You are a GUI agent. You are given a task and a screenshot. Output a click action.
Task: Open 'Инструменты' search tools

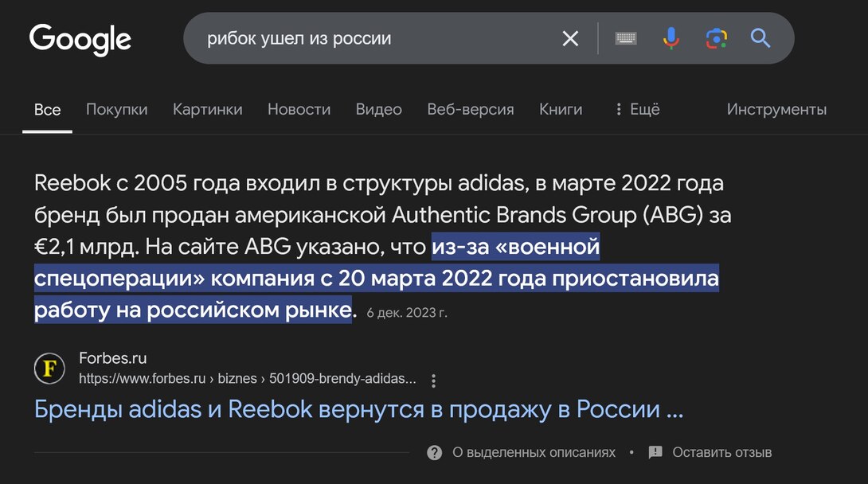(776, 110)
